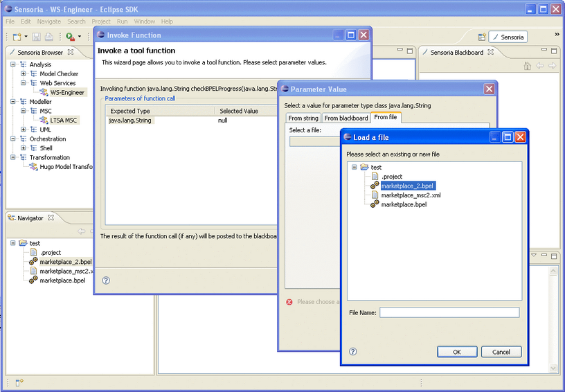Open the Navigate menu
The height and width of the screenshot is (392, 565).
(x=49, y=21)
